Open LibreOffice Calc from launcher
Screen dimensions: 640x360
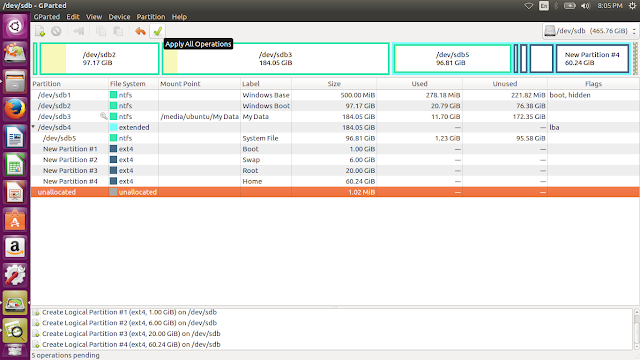(x=15, y=165)
